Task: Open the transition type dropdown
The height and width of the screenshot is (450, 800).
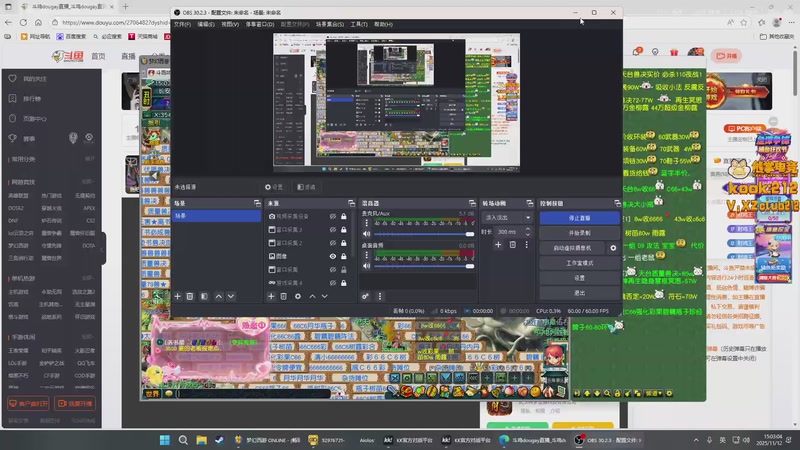Action: pos(507,218)
